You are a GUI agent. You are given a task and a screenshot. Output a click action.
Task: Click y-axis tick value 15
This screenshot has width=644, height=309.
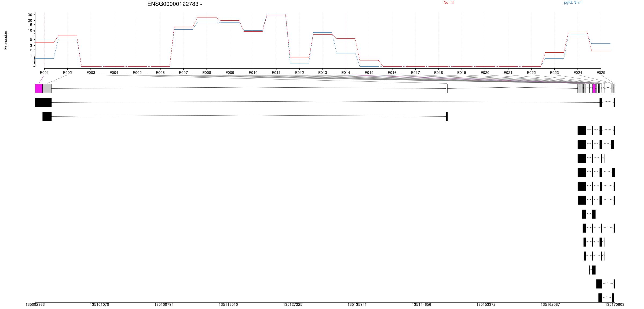tap(30, 25)
